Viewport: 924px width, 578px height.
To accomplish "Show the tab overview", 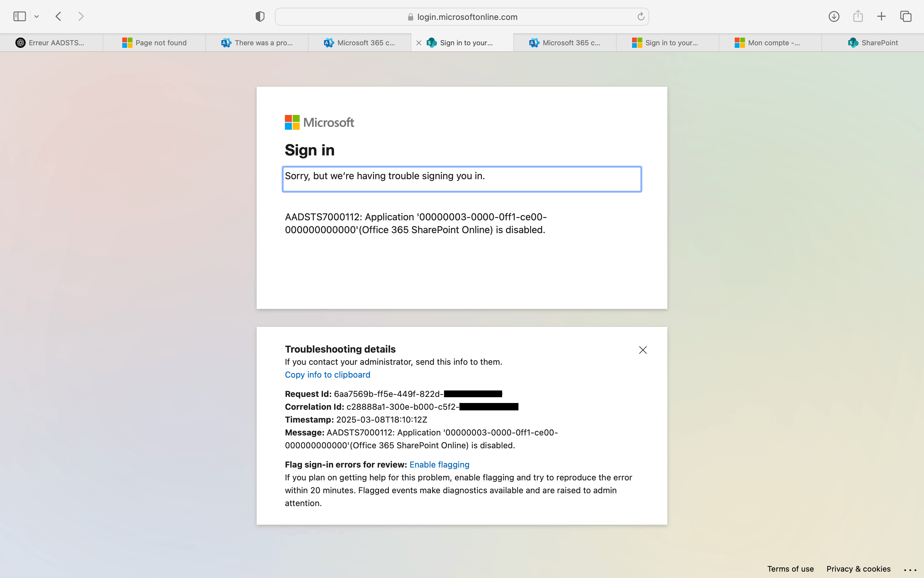I will [x=906, y=16].
